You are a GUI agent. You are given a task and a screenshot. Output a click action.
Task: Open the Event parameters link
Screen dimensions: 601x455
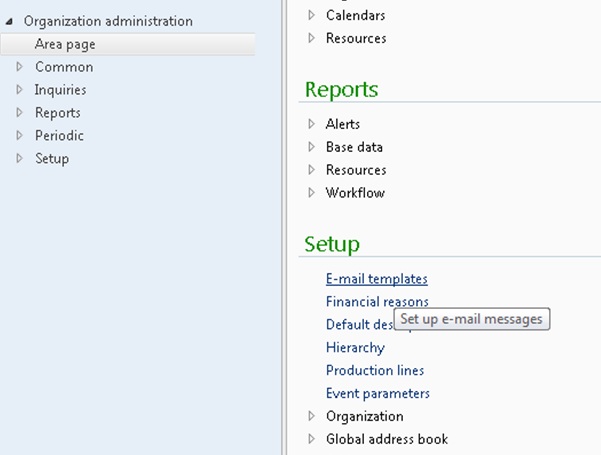(x=377, y=394)
